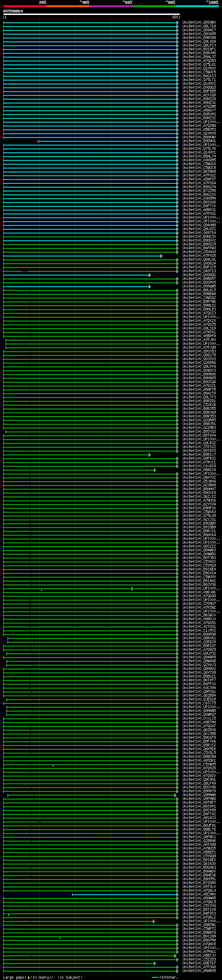Select the UniRef100_A5ANA5 label
The width and height of the screenshot is (222, 980).
[x=199, y=898]
